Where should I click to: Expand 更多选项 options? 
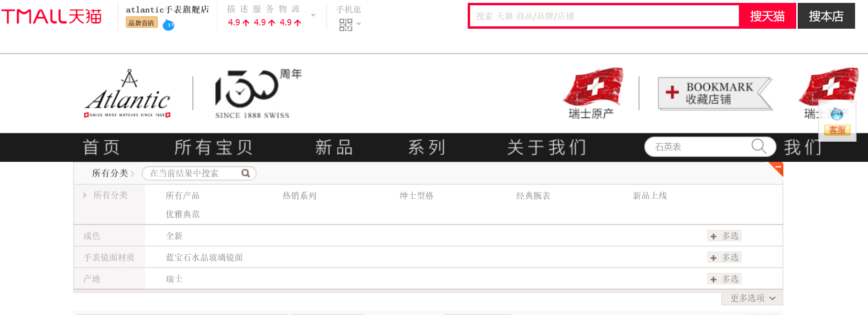click(752, 298)
